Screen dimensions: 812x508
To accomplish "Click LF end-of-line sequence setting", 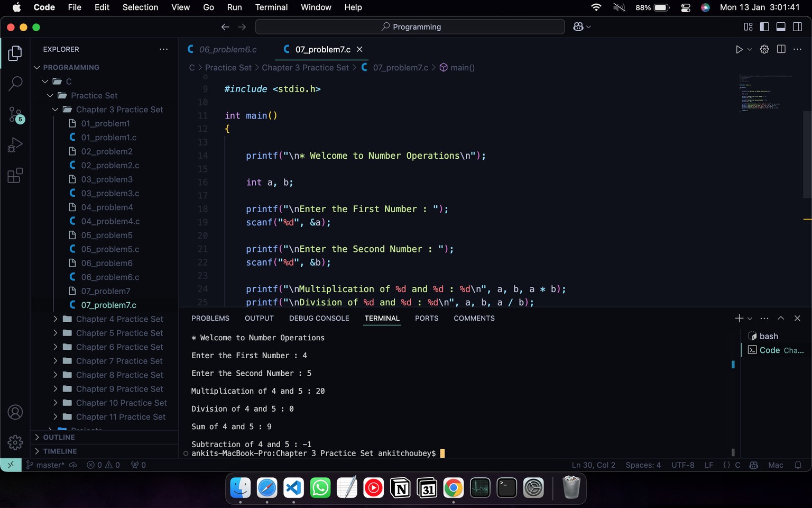I will point(709,465).
